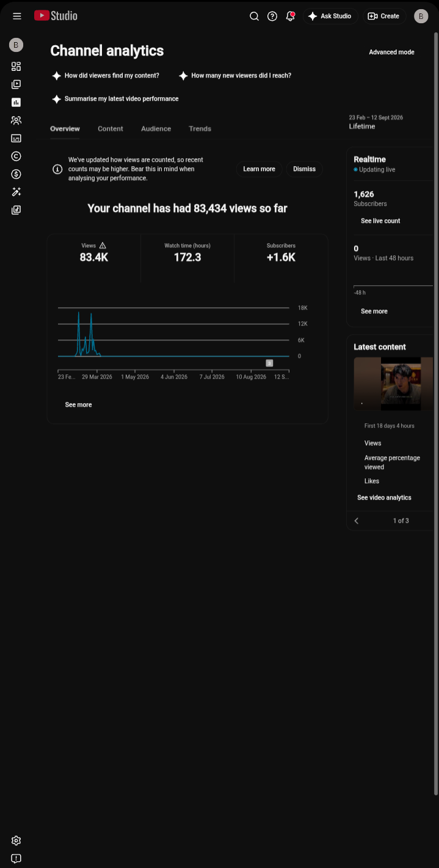Open the account avatar in the header
This screenshot has height=868, width=439.
(x=421, y=16)
